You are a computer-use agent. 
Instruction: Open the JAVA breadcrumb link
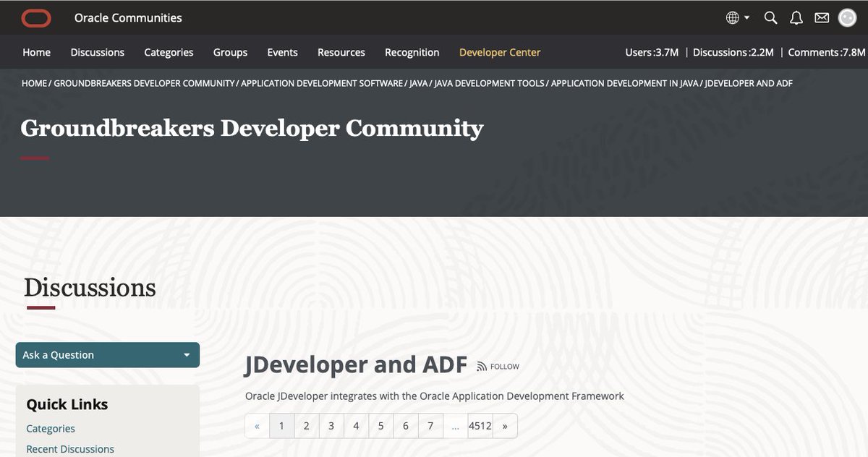pyautogui.click(x=419, y=83)
